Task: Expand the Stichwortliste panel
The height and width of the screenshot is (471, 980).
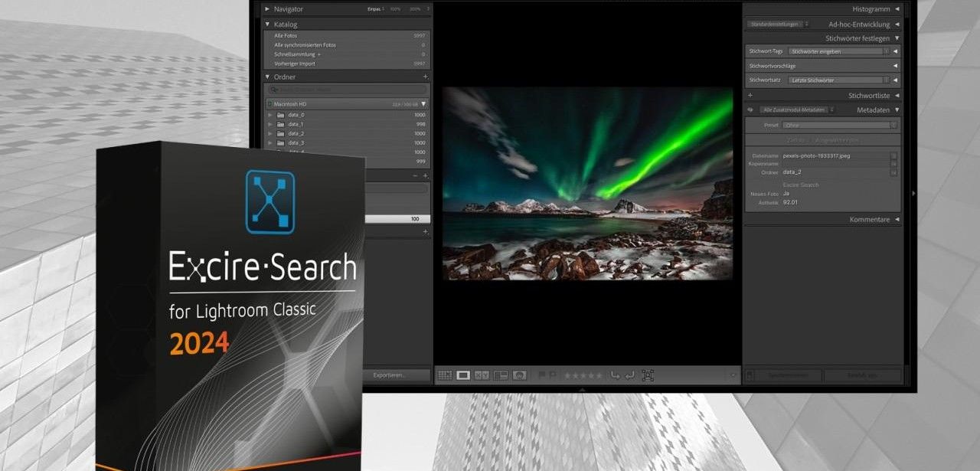Action: 897,96
